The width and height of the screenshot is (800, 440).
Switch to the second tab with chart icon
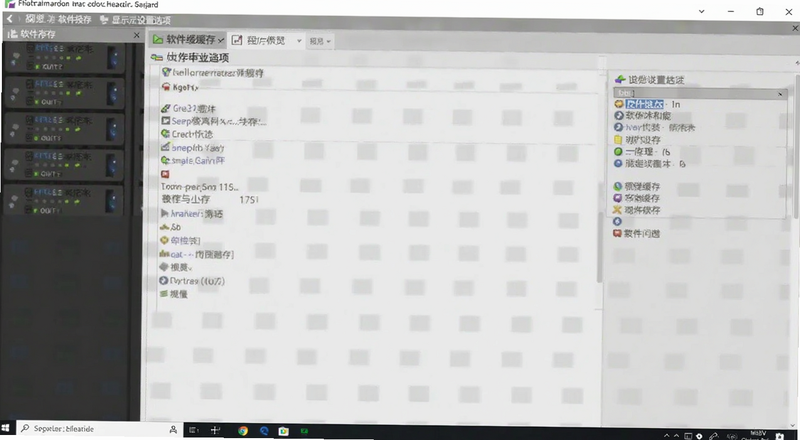tap(259, 40)
